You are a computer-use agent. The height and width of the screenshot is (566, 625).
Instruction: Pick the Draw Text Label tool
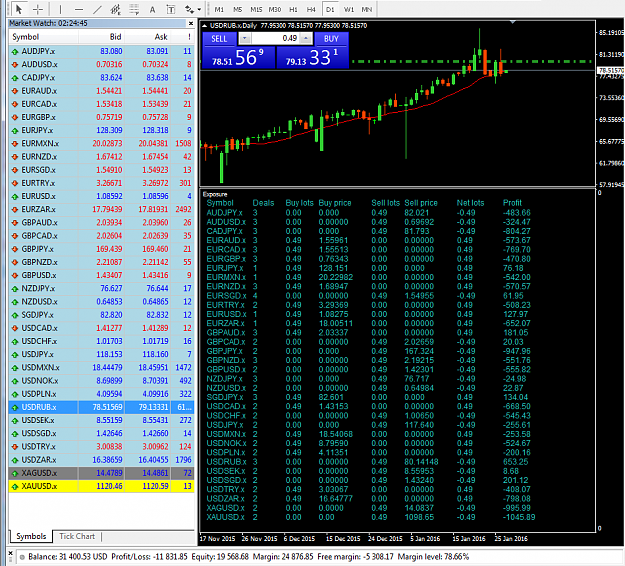[x=171, y=9]
